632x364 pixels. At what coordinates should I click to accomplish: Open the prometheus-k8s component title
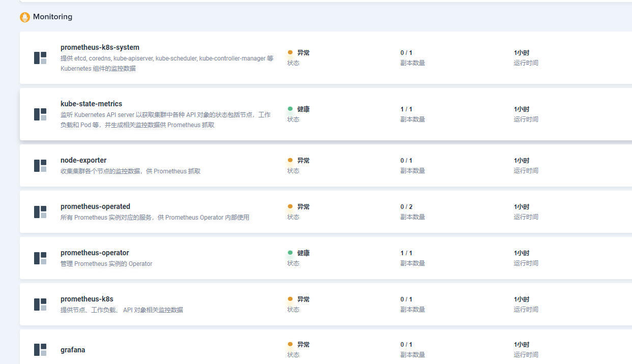tap(87, 299)
